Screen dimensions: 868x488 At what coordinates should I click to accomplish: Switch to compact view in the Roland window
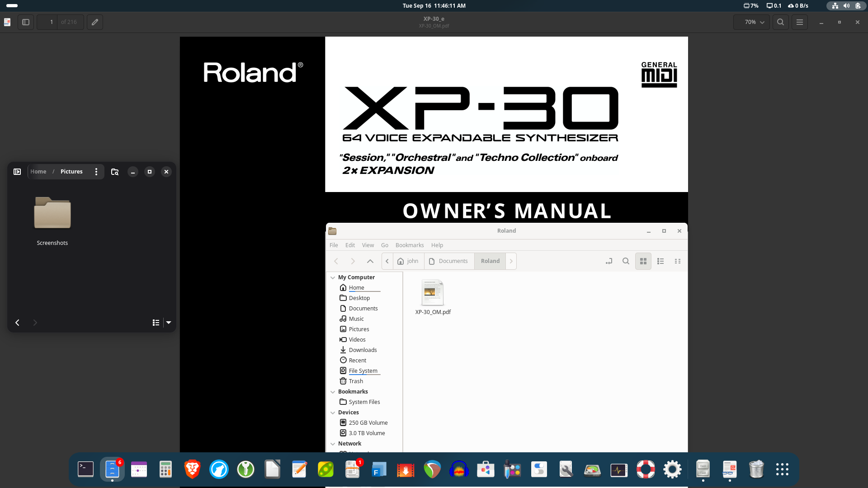[677, 261]
